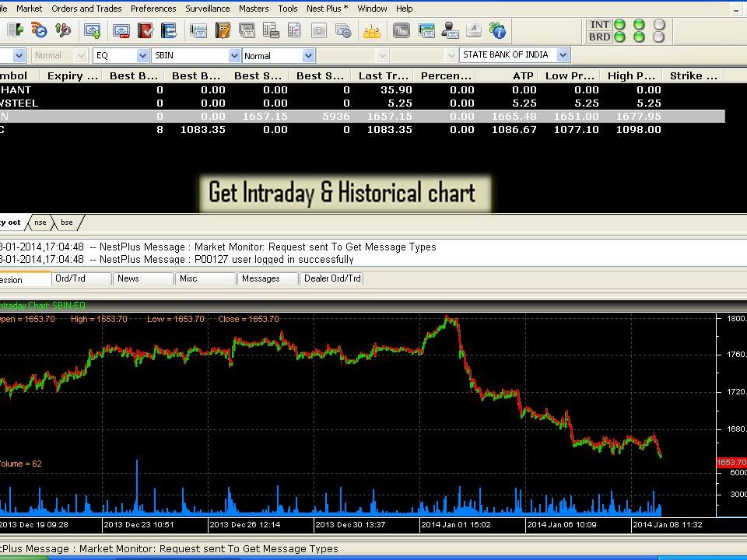Sort by the Last Tr... column header
Image resolution: width=747 pixels, height=560 pixels.
(x=382, y=75)
